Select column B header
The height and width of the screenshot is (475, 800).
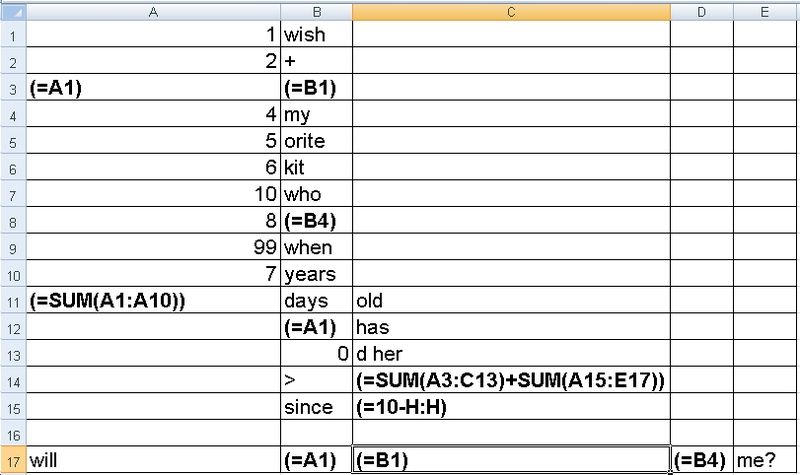click(x=316, y=11)
